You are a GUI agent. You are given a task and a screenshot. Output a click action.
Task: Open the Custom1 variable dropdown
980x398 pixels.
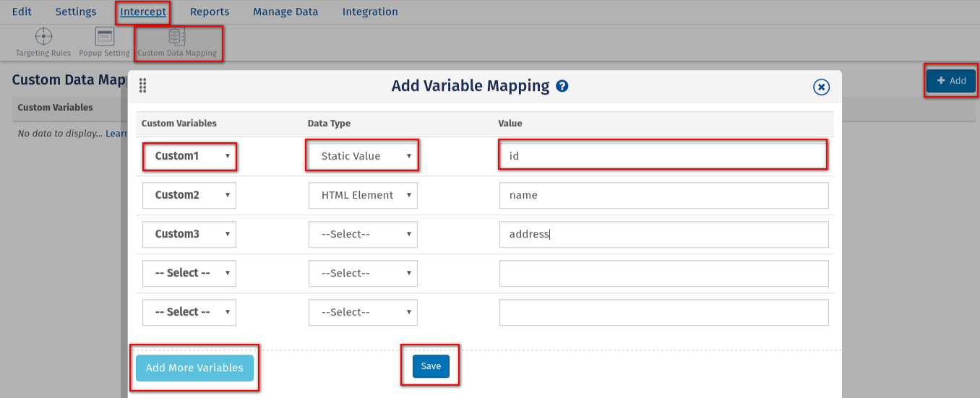coord(189,156)
